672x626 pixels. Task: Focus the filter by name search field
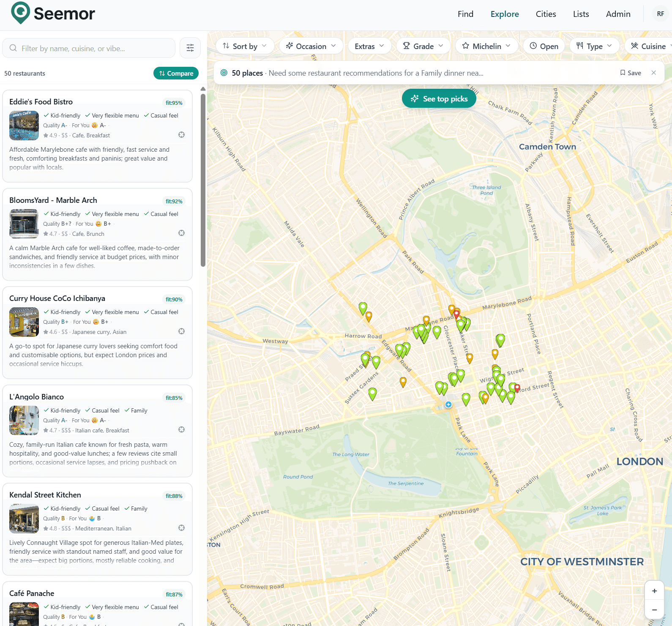[x=89, y=48]
